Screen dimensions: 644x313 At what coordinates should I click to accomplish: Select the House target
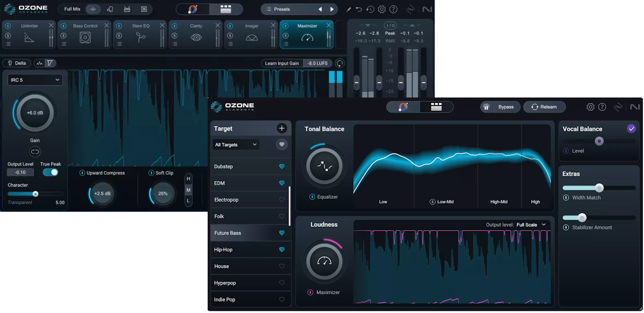pyautogui.click(x=251, y=266)
